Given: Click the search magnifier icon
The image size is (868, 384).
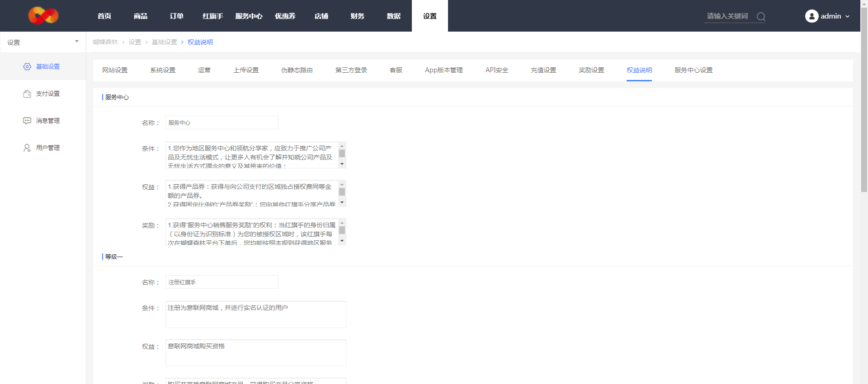Looking at the screenshot, I should coord(761,17).
